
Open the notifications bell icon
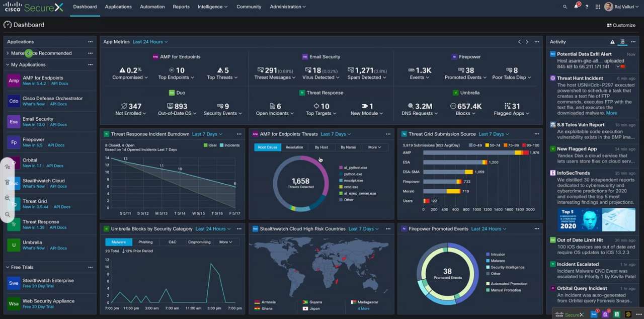(x=576, y=7)
